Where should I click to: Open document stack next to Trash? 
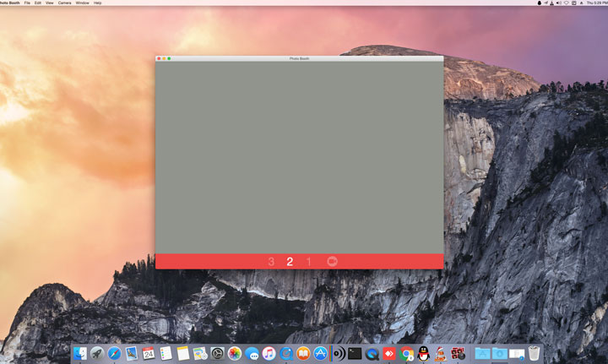[517, 354]
